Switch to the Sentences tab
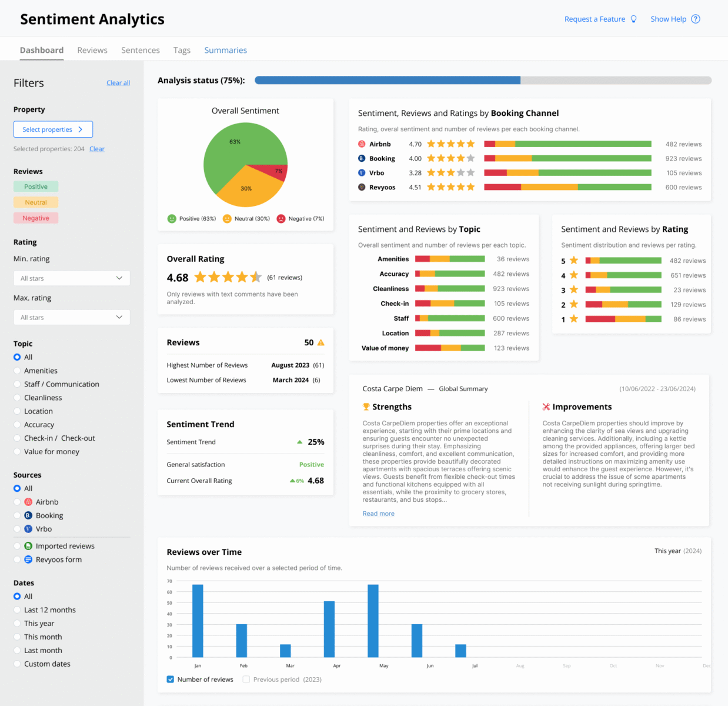The height and width of the screenshot is (706, 728). coord(141,50)
